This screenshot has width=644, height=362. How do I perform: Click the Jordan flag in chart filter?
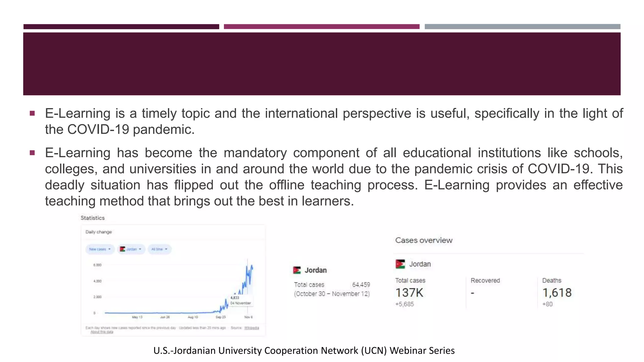[x=122, y=249]
